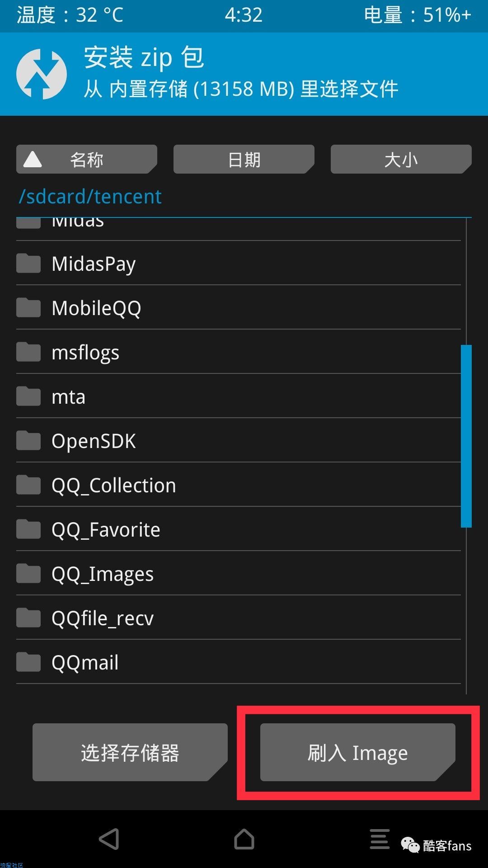The width and height of the screenshot is (488, 868).
Task: Click the OpenSDK folder icon
Action: pos(28,440)
